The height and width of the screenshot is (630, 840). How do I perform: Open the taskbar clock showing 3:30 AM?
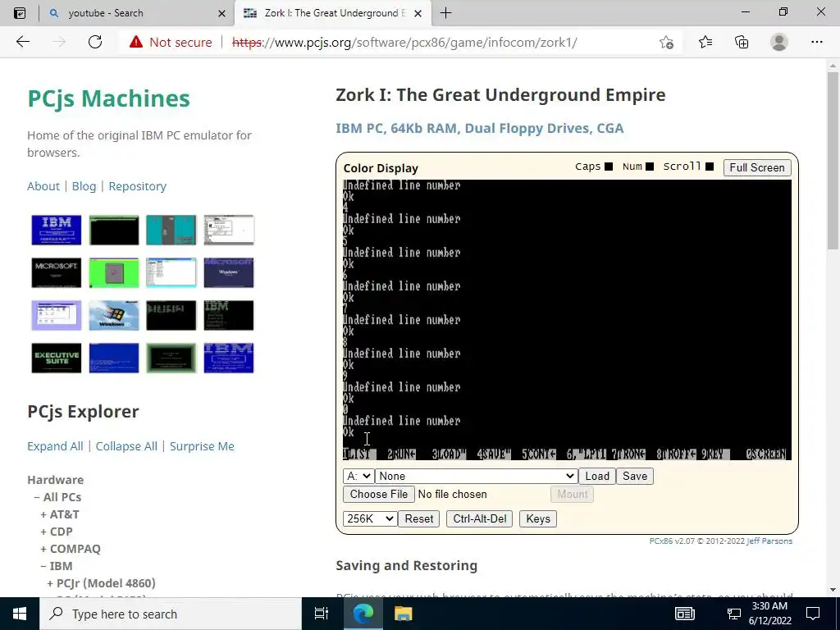coord(769,614)
